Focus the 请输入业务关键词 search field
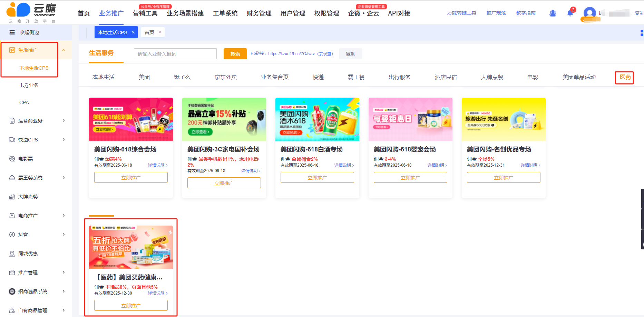The width and height of the screenshot is (644, 317). (x=175, y=54)
